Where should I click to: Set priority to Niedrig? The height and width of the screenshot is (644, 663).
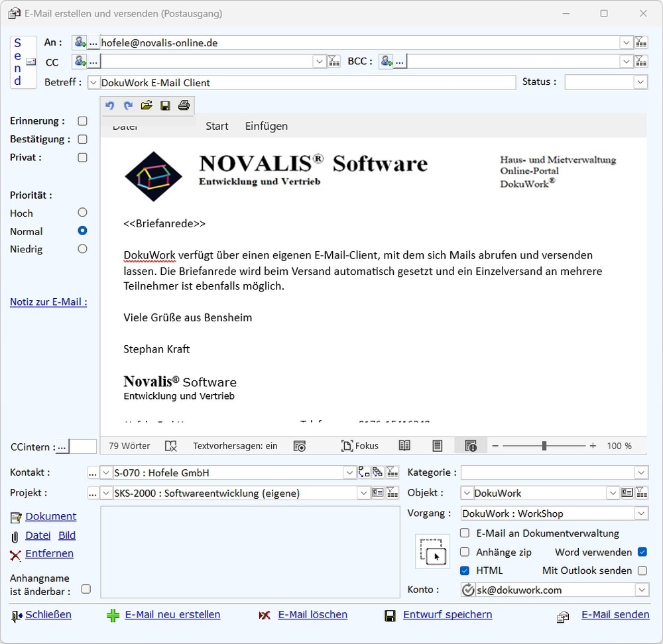pos(82,249)
